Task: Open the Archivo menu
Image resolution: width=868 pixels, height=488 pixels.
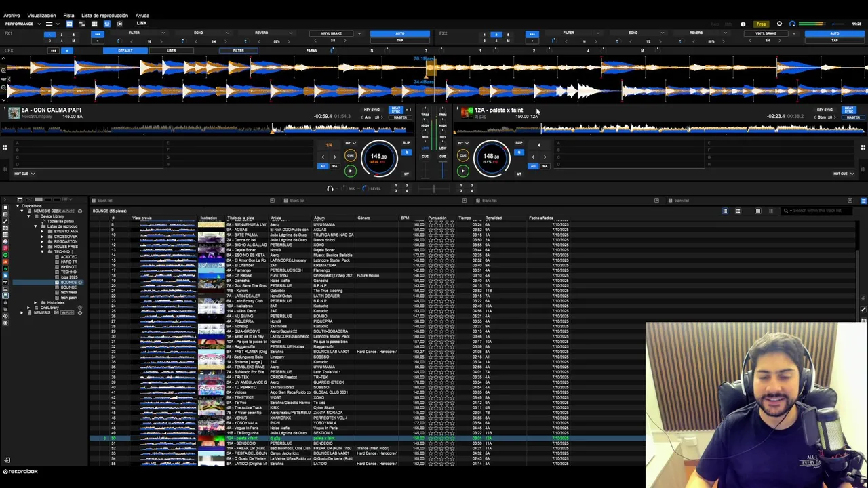Action: 12,15
